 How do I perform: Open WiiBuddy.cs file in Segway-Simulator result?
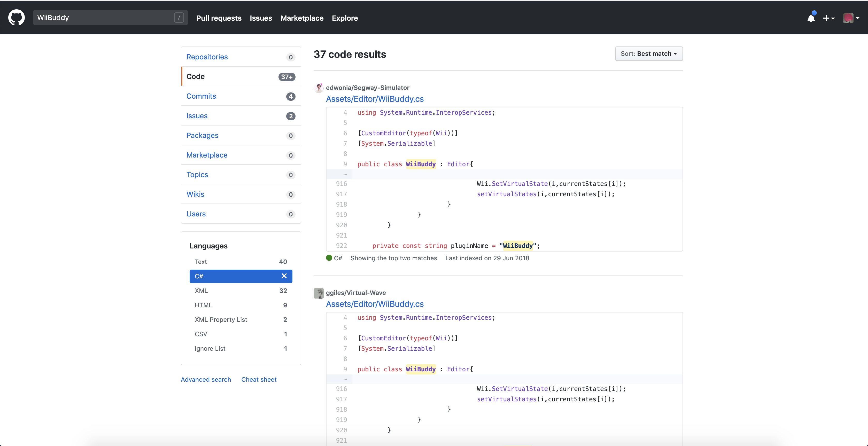pyautogui.click(x=375, y=99)
